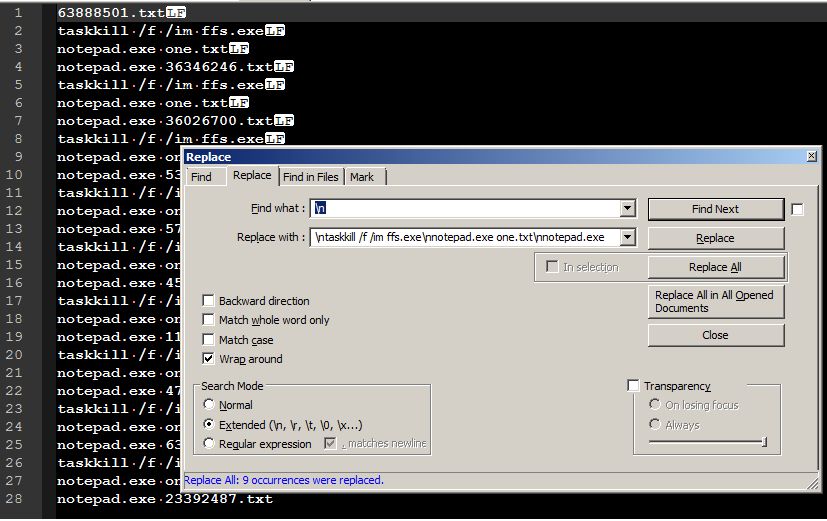
Task: Click the Find Next button
Action: (716, 209)
